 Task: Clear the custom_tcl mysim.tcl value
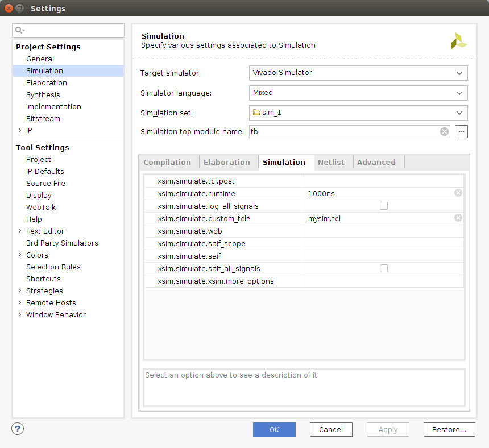click(x=458, y=218)
